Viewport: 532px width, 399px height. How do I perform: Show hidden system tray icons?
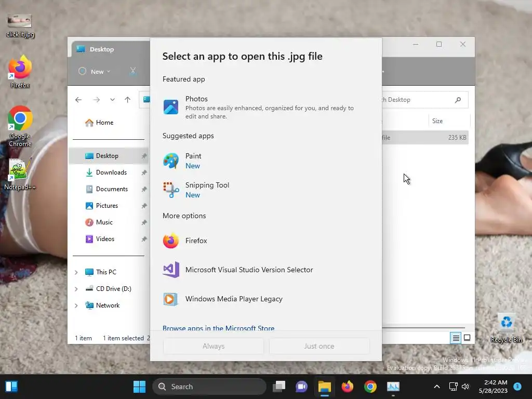tap(437, 387)
